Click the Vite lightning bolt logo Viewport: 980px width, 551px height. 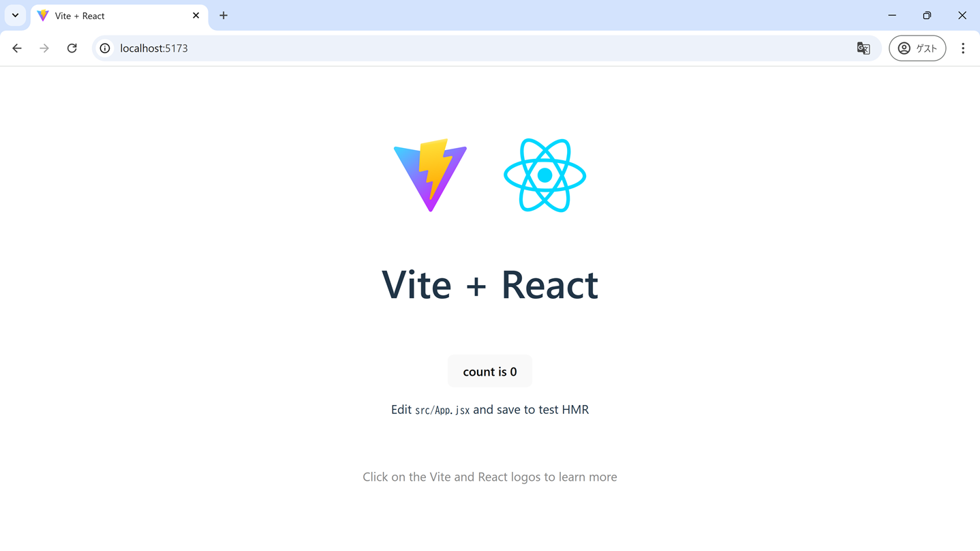pyautogui.click(x=430, y=175)
